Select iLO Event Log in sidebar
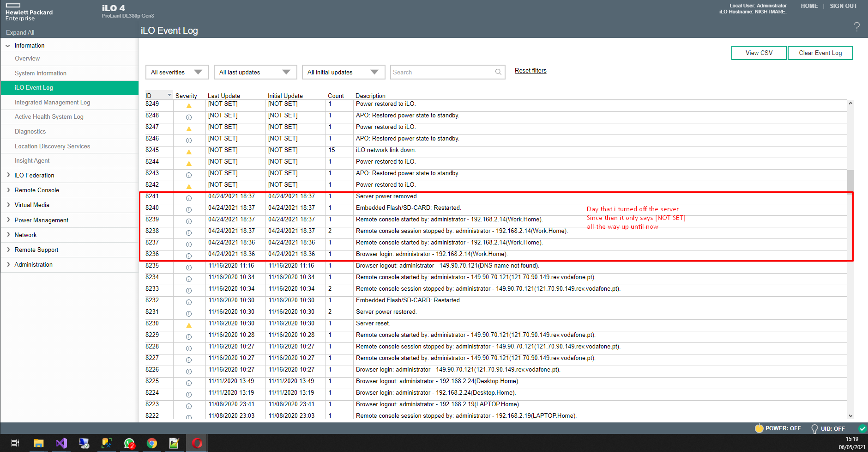The width and height of the screenshot is (868, 452). click(70, 87)
